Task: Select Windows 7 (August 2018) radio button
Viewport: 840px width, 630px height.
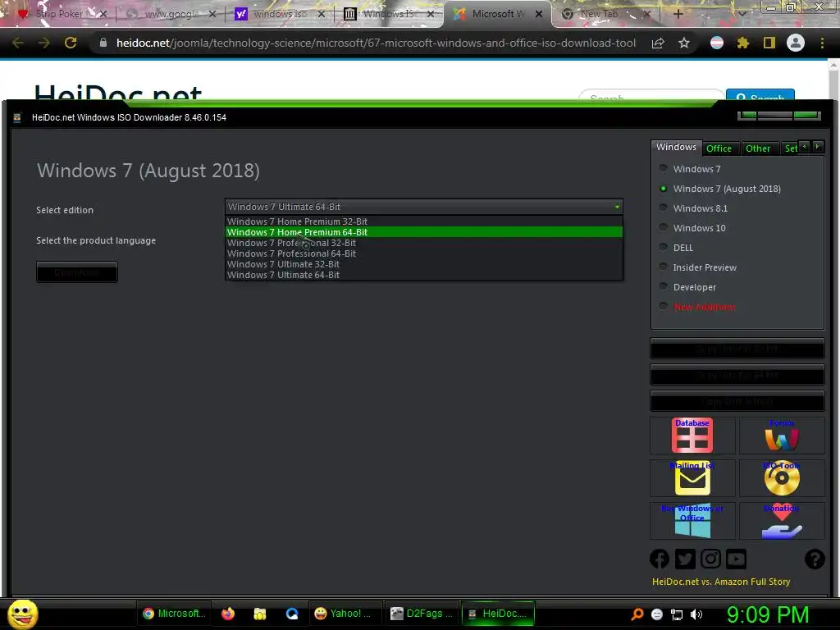Action: [663, 188]
